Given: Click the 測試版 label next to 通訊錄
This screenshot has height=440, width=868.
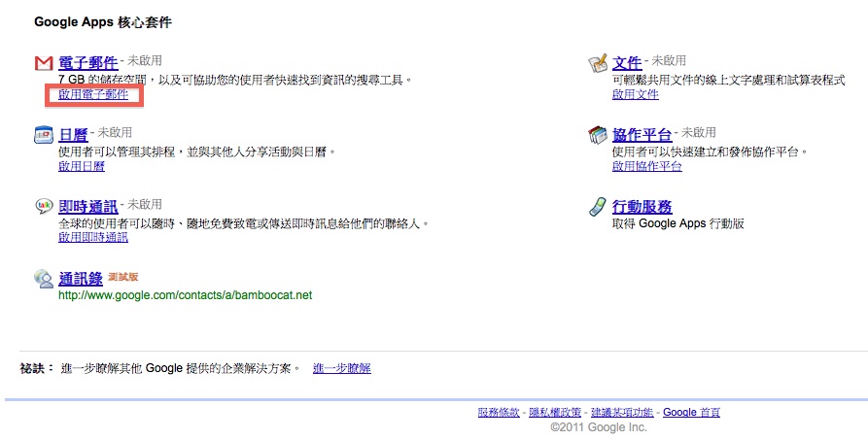Looking at the screenshot, I should point(122,277).
